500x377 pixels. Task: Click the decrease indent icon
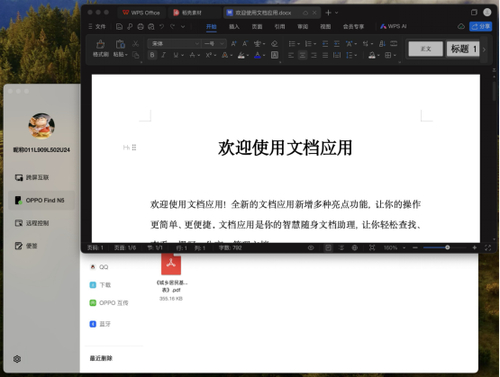325,44
